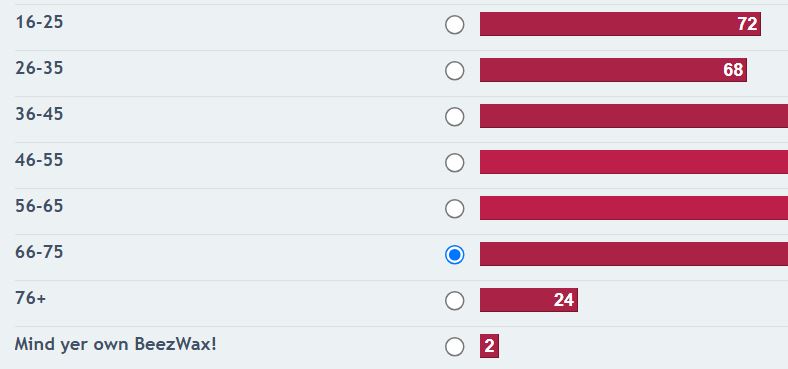
Task: Select the 16-25 radio button
Action: pos(454,24)
